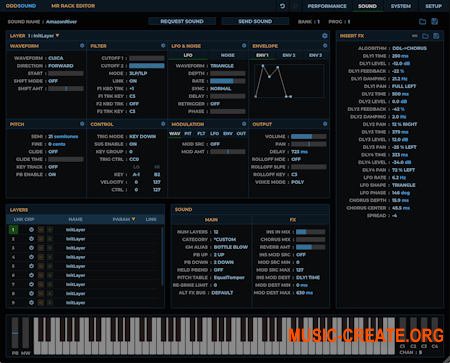Toggle SUS ENABLE value ON
The image size is (450, 363).
133,144
